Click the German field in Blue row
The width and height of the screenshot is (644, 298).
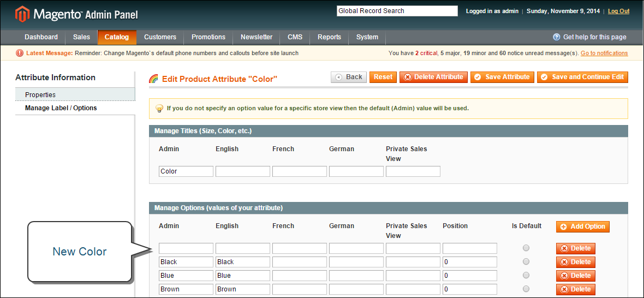[356, 276]
